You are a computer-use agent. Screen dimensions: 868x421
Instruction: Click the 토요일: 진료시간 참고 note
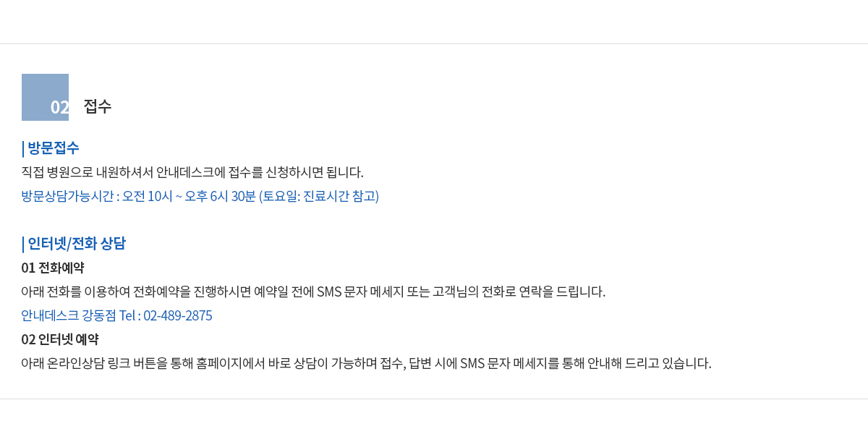click(319, 196)
